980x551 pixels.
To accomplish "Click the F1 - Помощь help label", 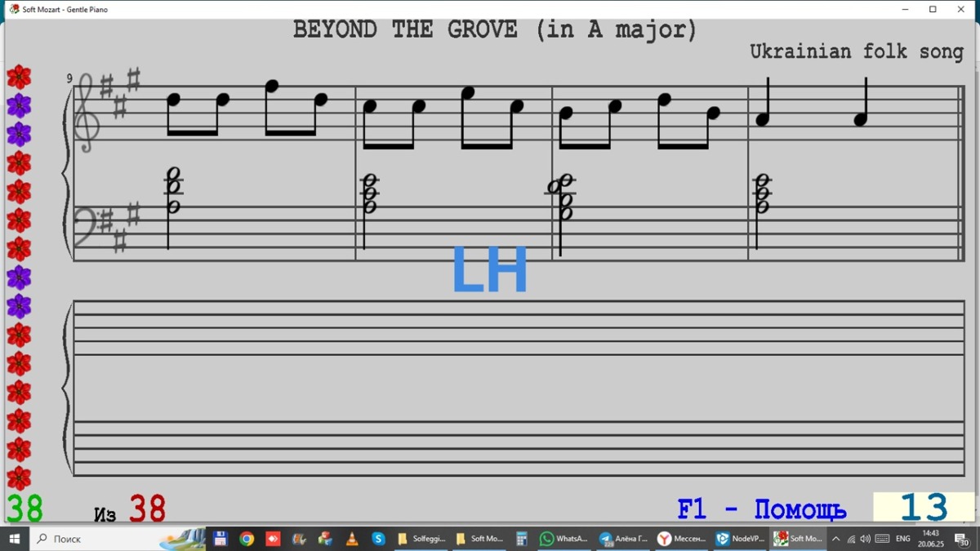I will click(x=761, y=510).
